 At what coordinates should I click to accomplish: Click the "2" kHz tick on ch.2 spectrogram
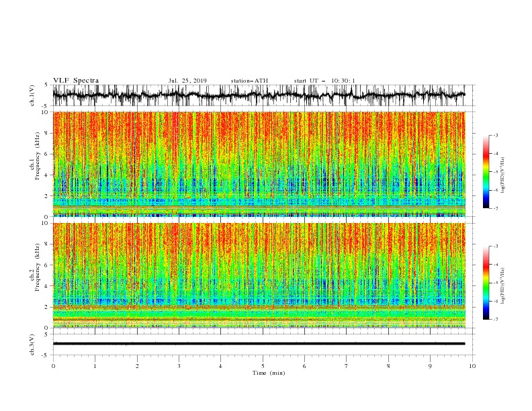[46, 307]
